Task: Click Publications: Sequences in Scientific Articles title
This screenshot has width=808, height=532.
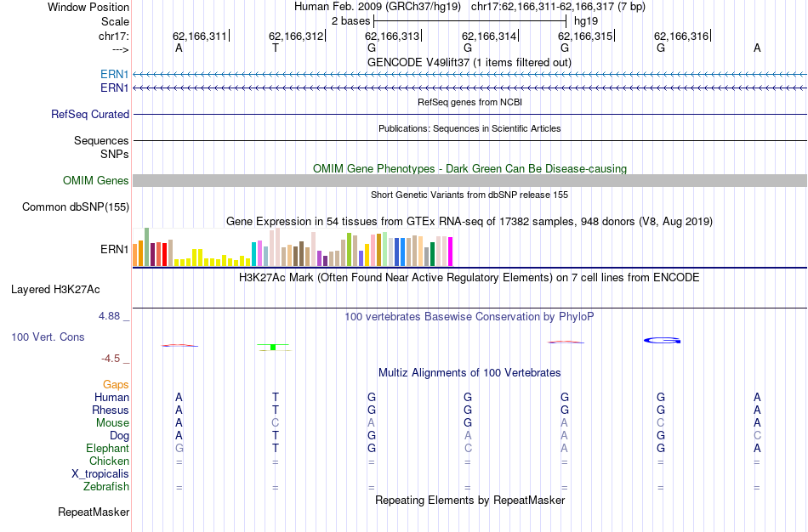Action: [469, 128]
